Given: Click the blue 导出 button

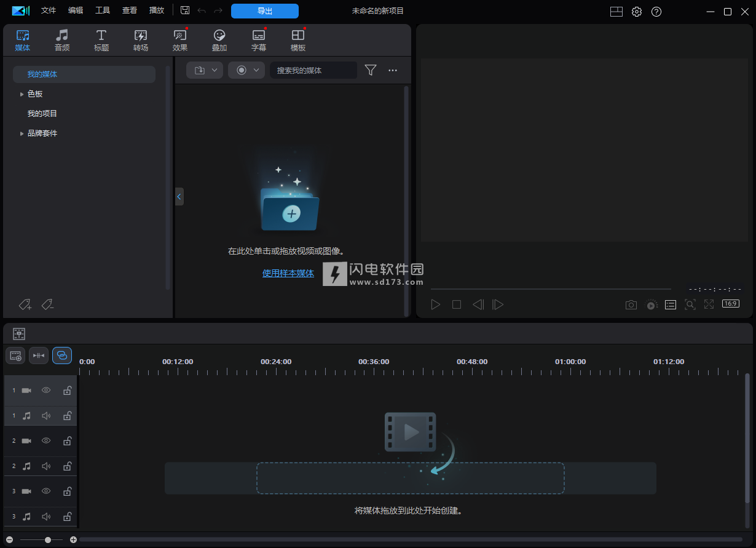Looking at the screenshot, I should [x=265, y=11].
